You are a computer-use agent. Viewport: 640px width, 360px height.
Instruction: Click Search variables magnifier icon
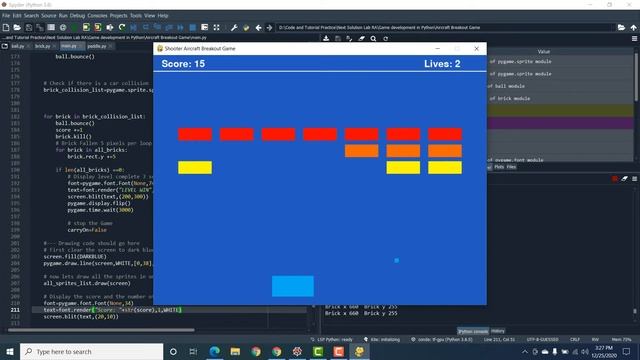click(x=373, y=38)
